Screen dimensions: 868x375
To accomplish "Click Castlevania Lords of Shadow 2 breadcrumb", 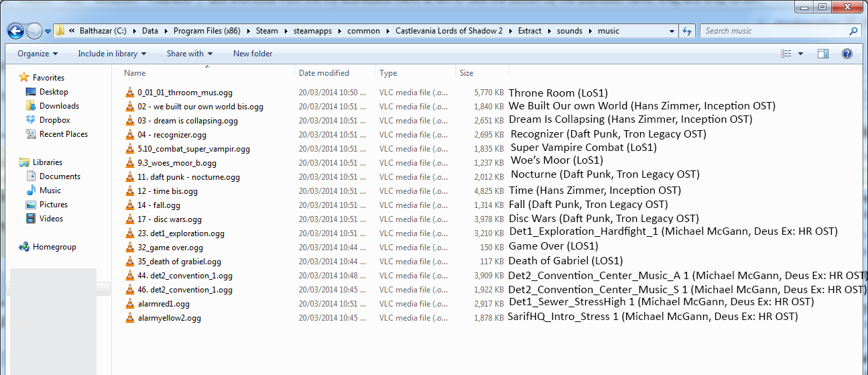I will (449, 31).
